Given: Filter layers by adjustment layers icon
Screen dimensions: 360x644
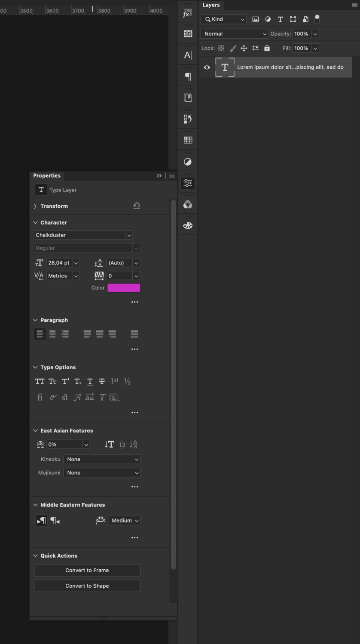Looking at the screenshot, I should [x=268, y=19].
